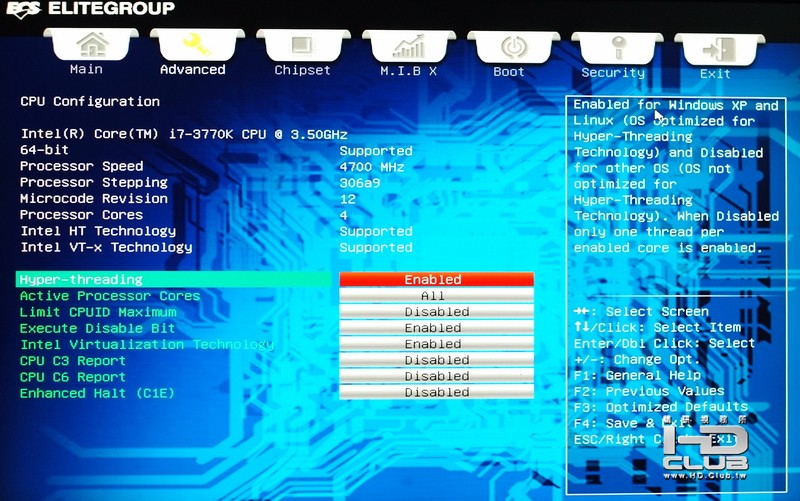Click the Intel VT-x Technology label
Image resolution: width=800 pixels, height=501 pixels.
click(106, 247)
